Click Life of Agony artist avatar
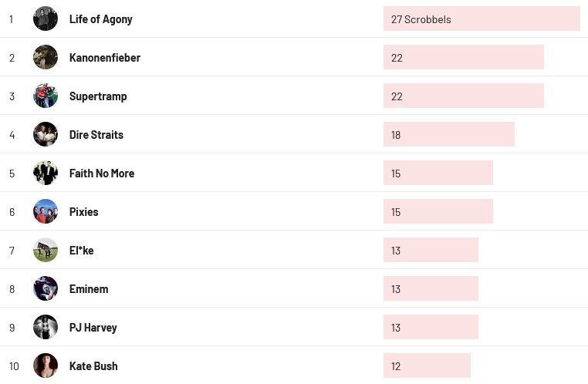This screenshot has width=588, height=384. 46,19
